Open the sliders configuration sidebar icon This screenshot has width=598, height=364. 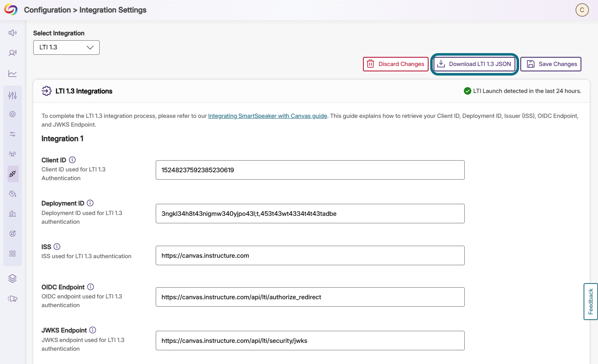tap(12, 95)
